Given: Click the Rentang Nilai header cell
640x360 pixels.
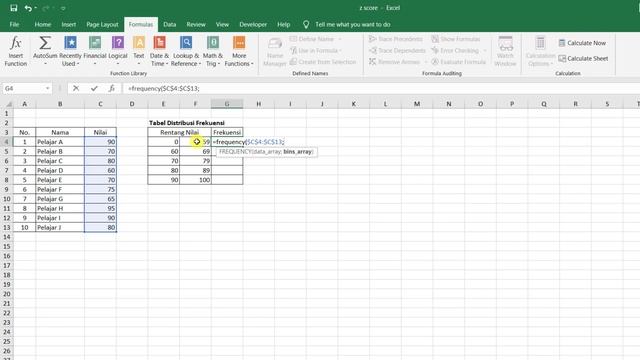Looking at the screenshot, I should click(180, 132).
